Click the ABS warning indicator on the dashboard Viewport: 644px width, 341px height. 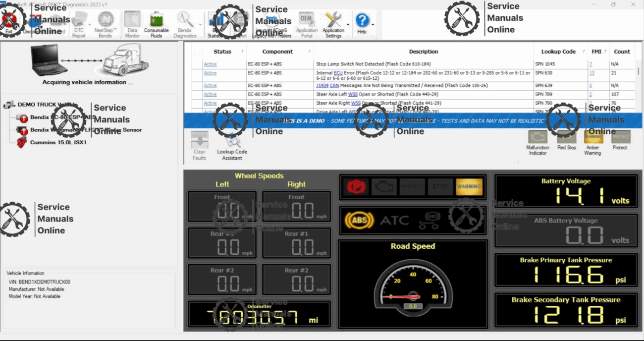(x=360, y=220)
